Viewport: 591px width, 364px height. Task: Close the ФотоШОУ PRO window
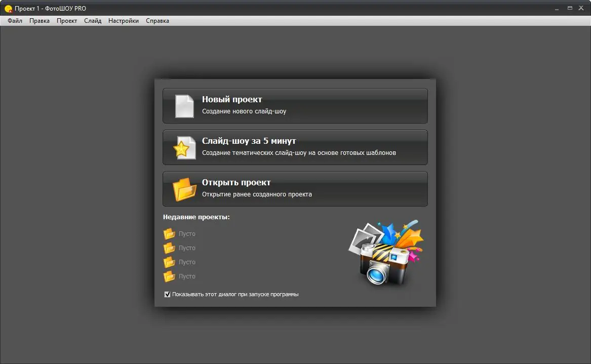pos(581,8)
